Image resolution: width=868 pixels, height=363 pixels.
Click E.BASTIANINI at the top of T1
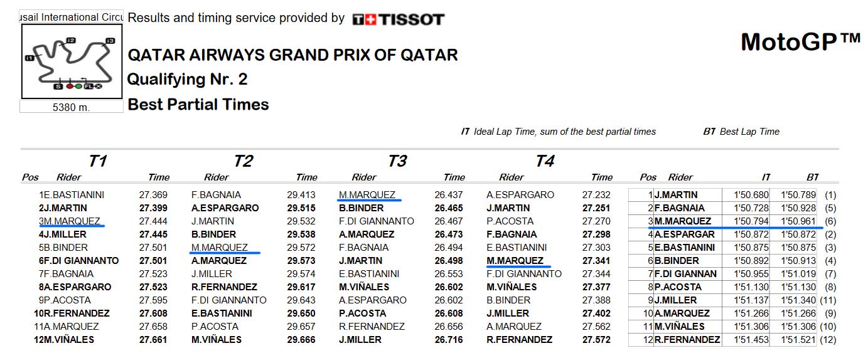point(74,194)
